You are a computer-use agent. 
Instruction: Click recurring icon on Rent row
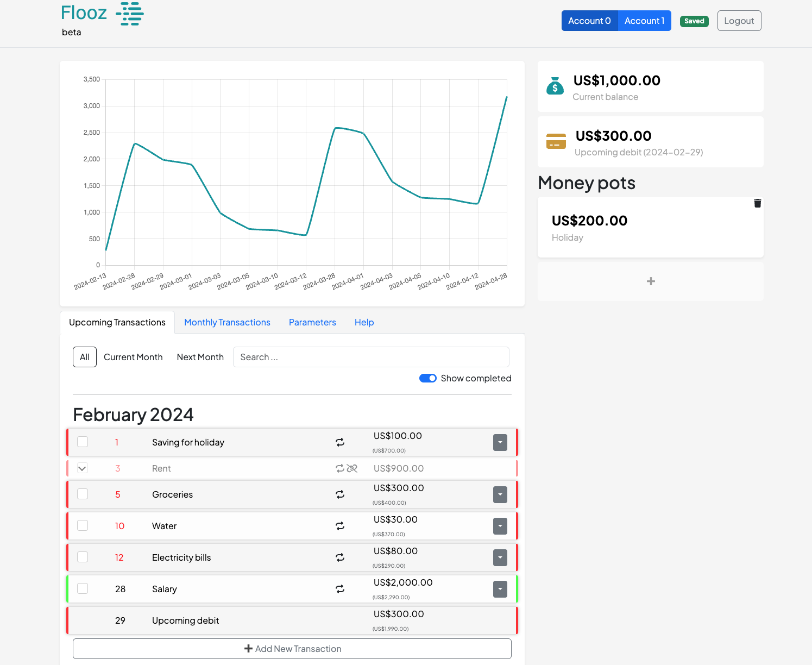pyautogui.click(x=340, y=468)
